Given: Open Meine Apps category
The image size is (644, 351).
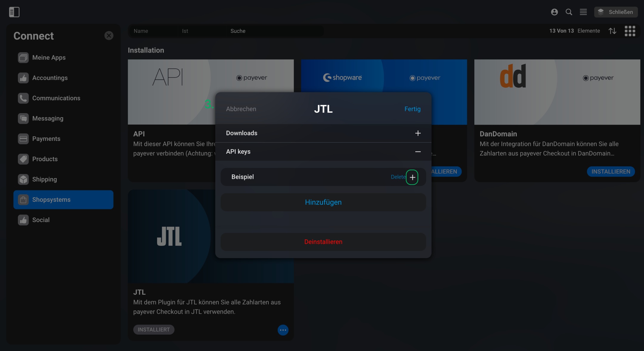Looking at the screenshot, I should [64, 58].
